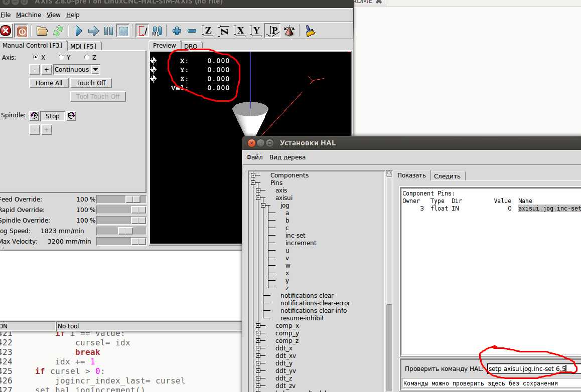
Task: Select the rotated Z view icon
Action: [x=224, y=31]
